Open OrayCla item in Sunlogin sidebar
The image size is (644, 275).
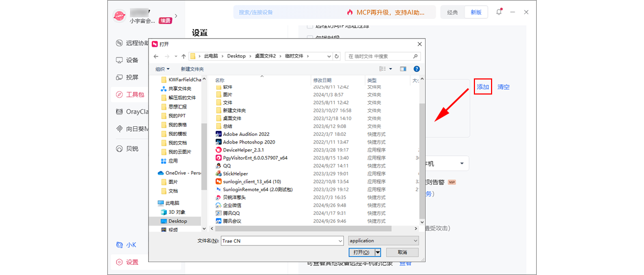point(131,112)
